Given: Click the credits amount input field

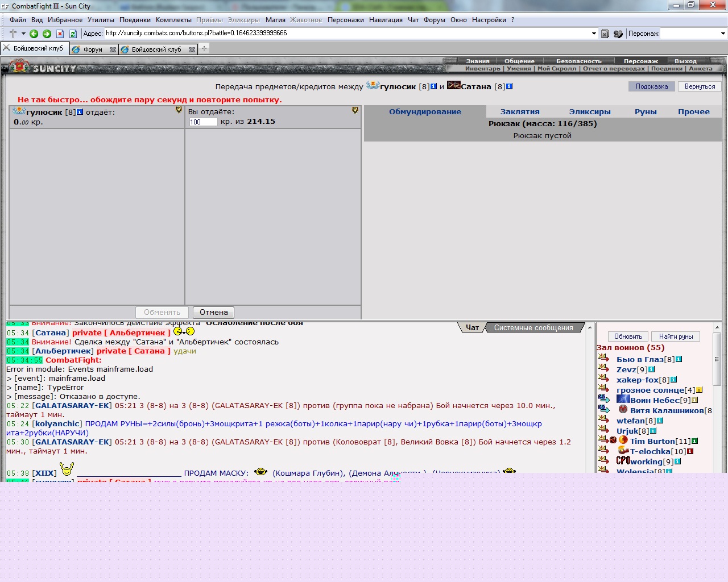Looking at the screenshot, I should click(x=203, y=122).
